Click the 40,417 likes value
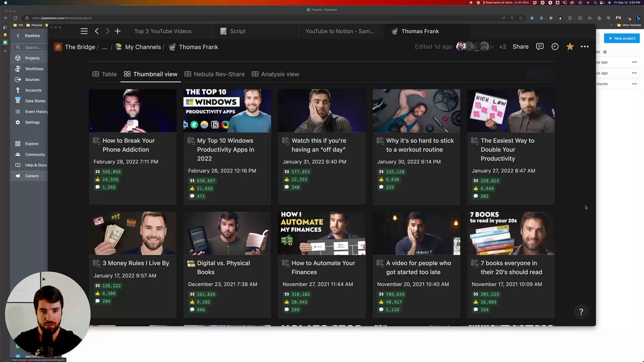Viewport: 644px width, 362px height. (393, 302)
